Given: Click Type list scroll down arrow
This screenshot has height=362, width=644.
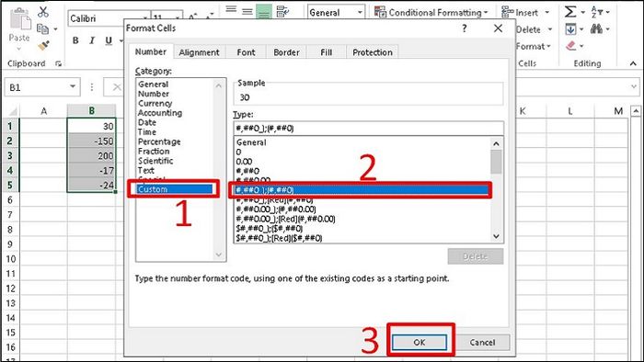Looking at the screenshot, I should tap(496, 236).
